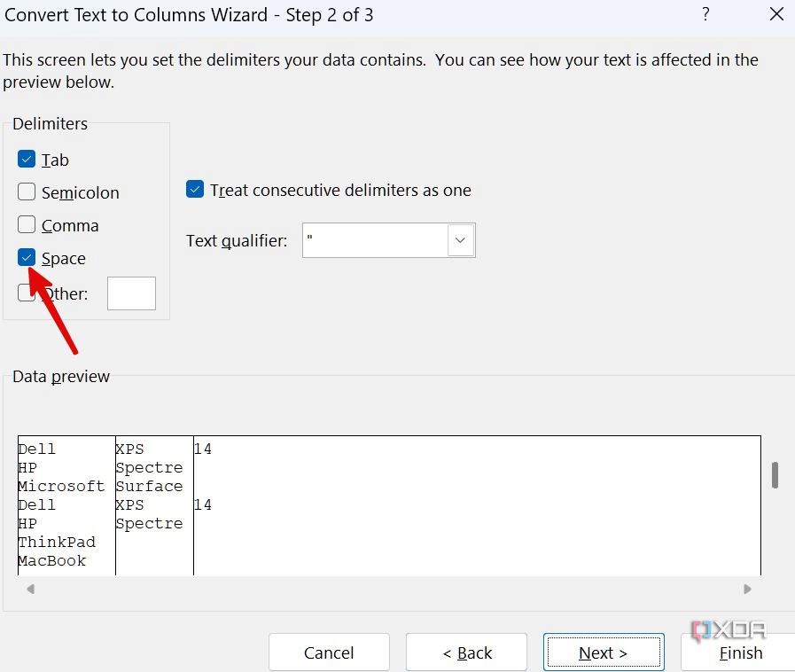Click the Cancel button
The height and width of the screenshot is (672, 795).
[x=329, y=652]
